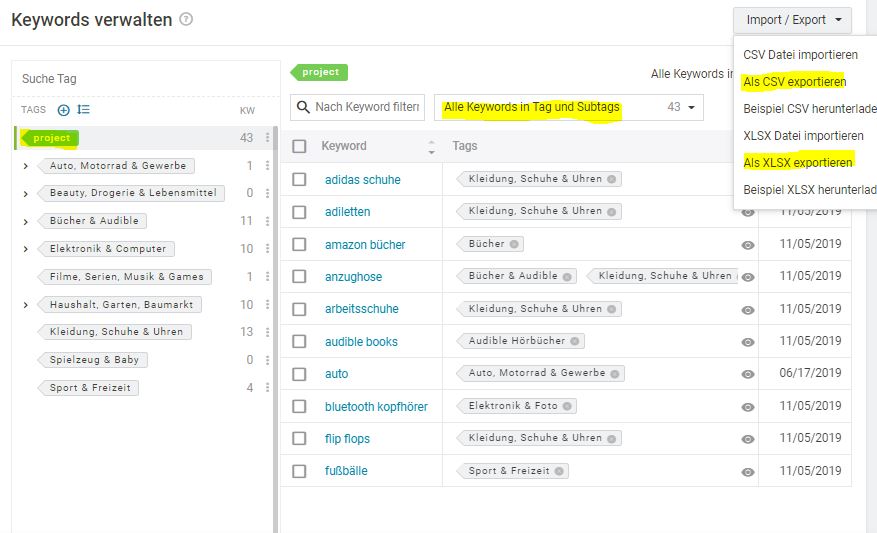Choose Beispiel XLSX herunterladen
Viewport: 877px width, 533px height.
tap(809, 190)
